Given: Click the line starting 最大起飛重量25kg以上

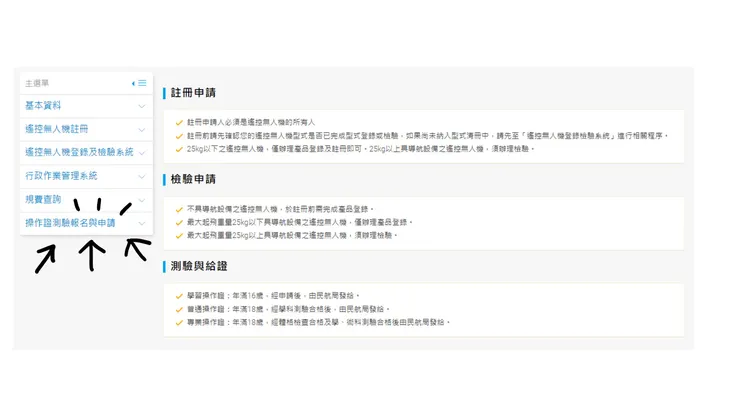Looking at the screenshot, I should (x=292, y=235).
